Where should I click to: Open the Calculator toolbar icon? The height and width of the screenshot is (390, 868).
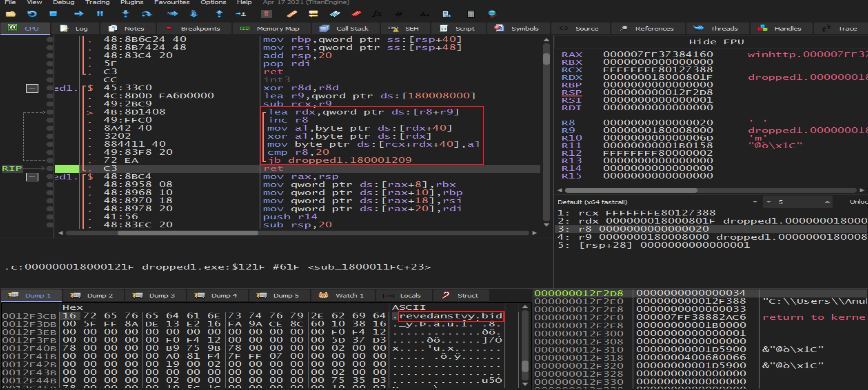click(471, 14)
